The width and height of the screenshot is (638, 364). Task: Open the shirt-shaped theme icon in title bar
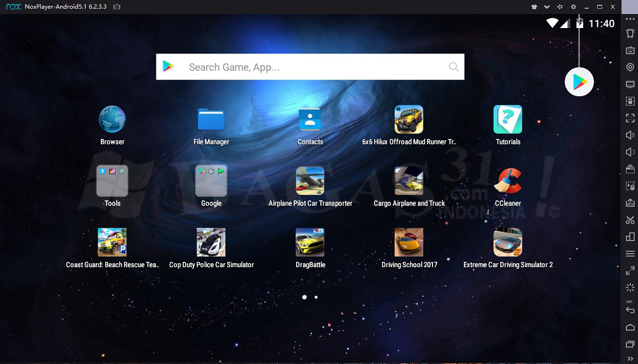[x=534, y=6]
